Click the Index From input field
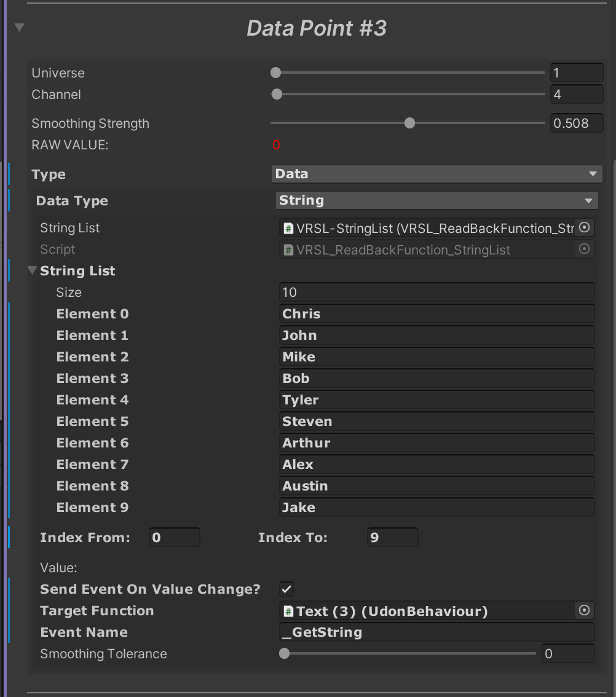The height and width of the screenshot is (697, 616). [175, 538]
